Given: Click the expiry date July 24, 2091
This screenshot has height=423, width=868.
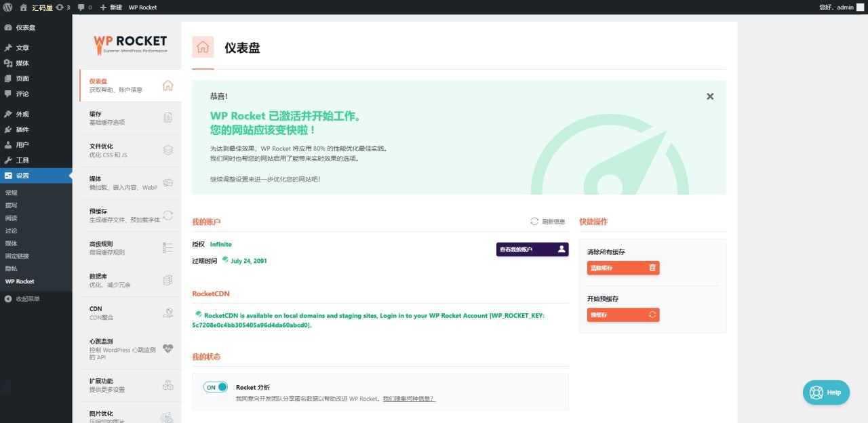Looking at the screenshot, I should click(x=248, y=261).
